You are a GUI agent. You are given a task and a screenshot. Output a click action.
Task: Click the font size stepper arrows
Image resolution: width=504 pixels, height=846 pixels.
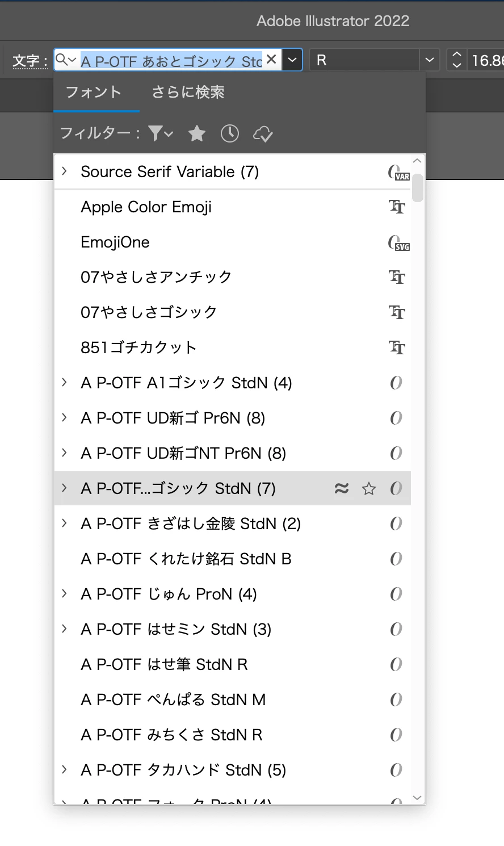[x=457, y=60]
